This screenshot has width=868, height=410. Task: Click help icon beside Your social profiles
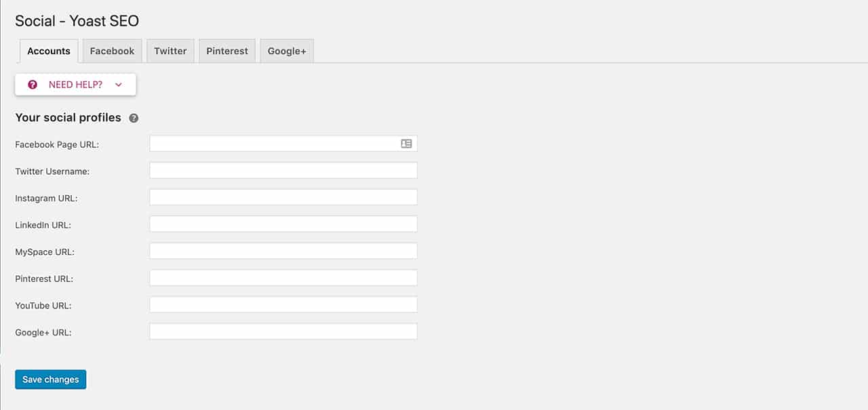(x=134, y=118)
